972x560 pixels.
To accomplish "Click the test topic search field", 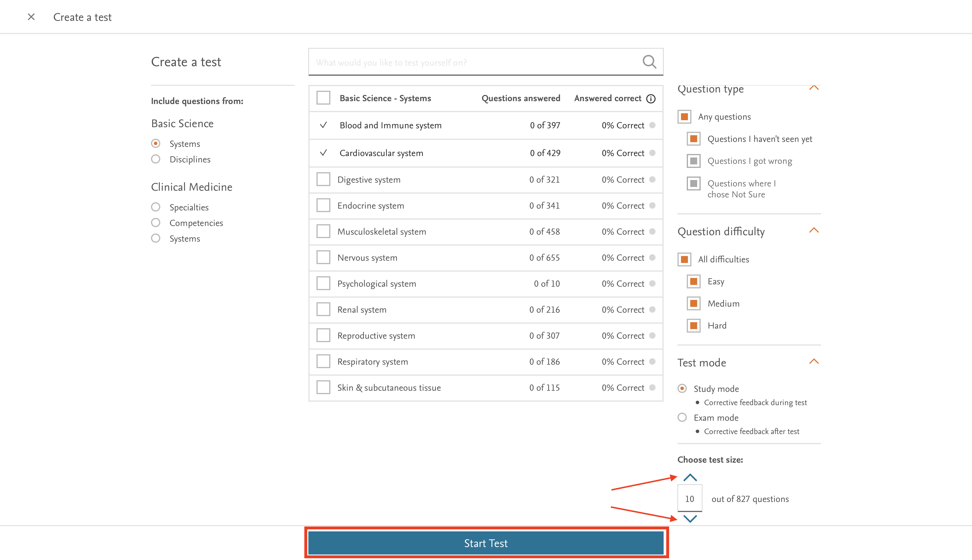I will tap(474, 62).
